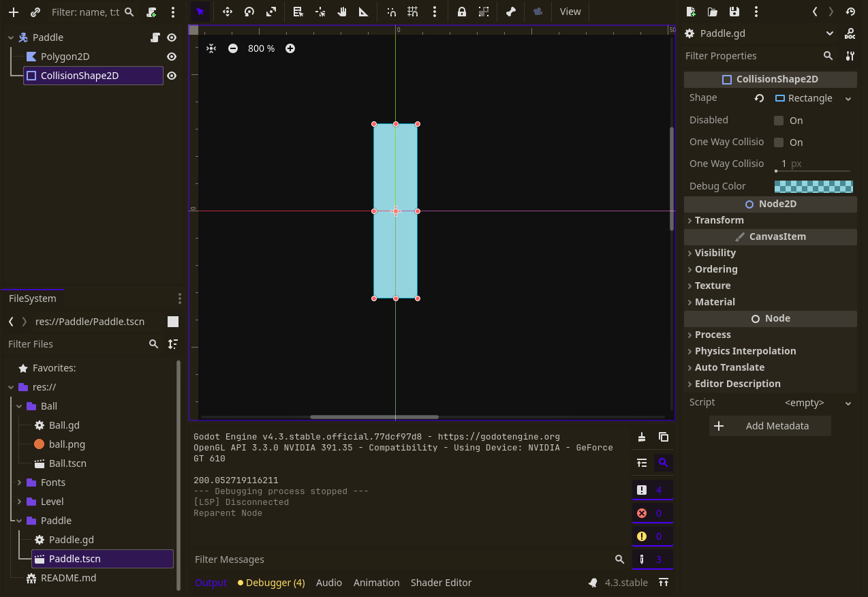The height and width of the screenshot is (597, 868).
Task: Check One Way Collision on
Action: click(780, 142)
